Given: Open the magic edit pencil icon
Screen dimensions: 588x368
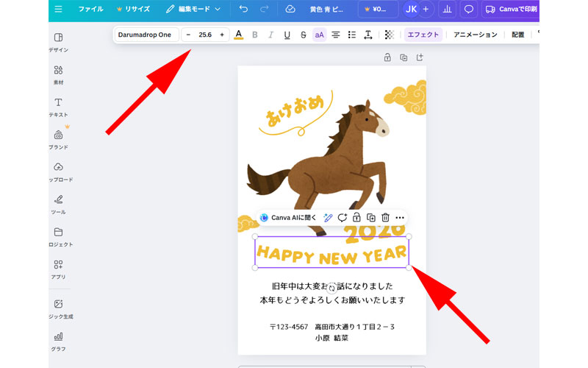Looking at the screenshot, I should [328, 218].
